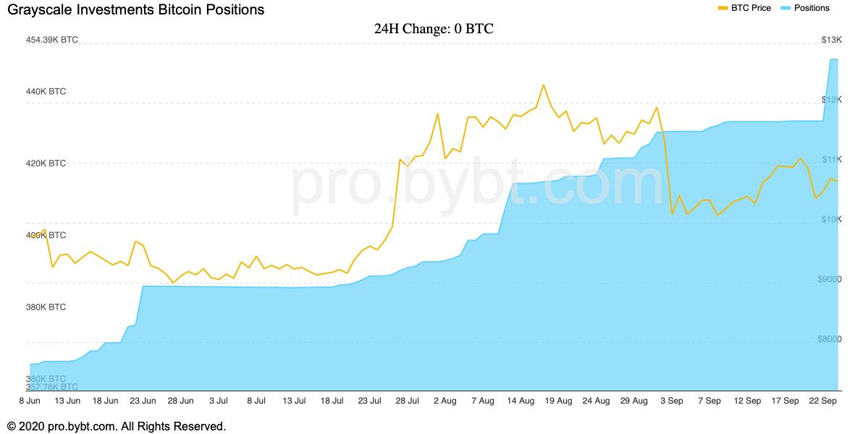The height and width of the screenshot is (434, 868).
Task: Click the 24H Change: 0 BTC label
Action: click(x=434, y=29)
